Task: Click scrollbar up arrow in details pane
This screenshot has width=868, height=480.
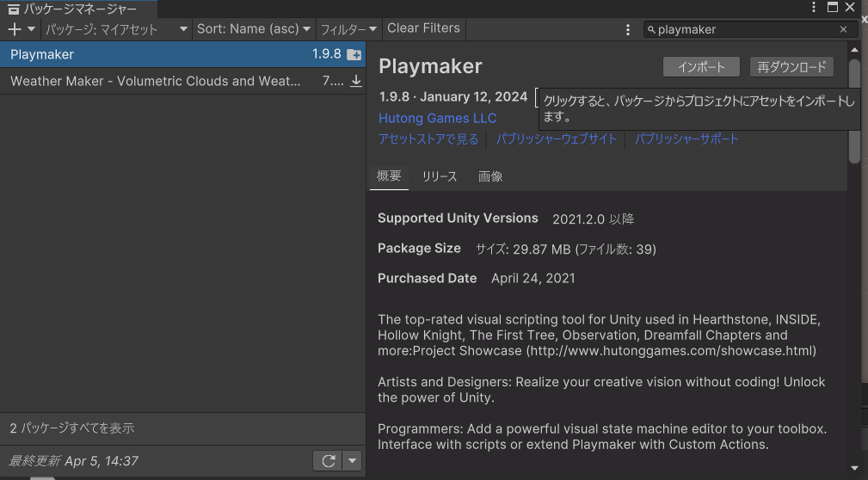Action: (x=854, y=50)
